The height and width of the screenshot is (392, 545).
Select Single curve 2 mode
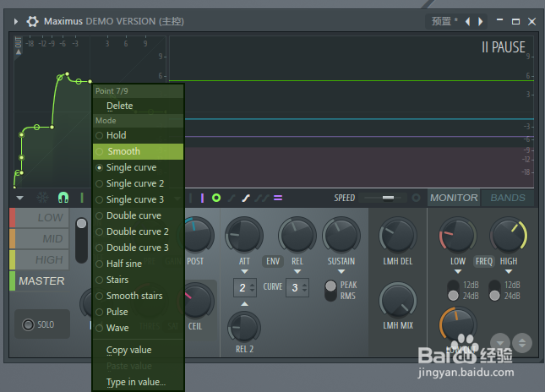138,183
